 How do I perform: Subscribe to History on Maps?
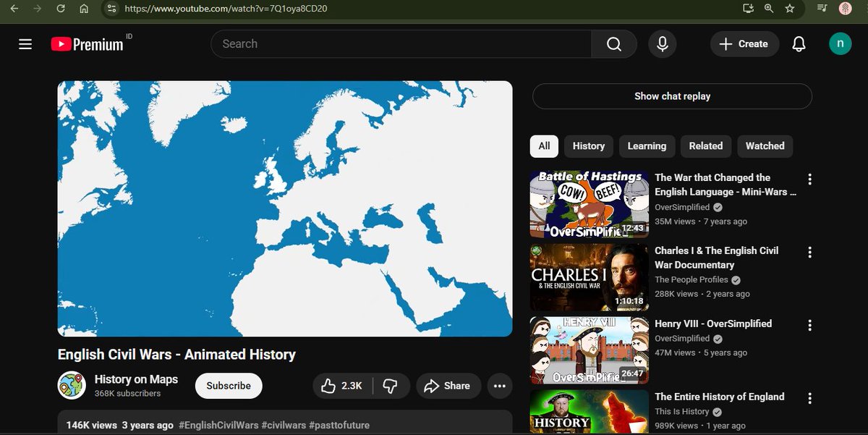(x=229, y=386)
